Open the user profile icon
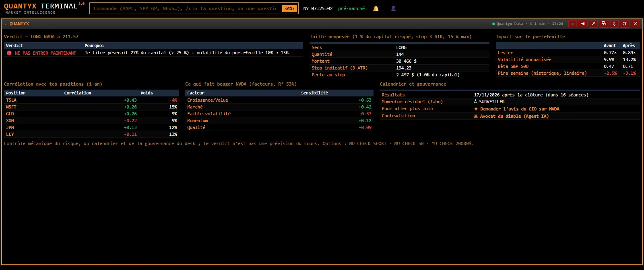The height and width of the screenshot is (270, 644). [393, 8]
